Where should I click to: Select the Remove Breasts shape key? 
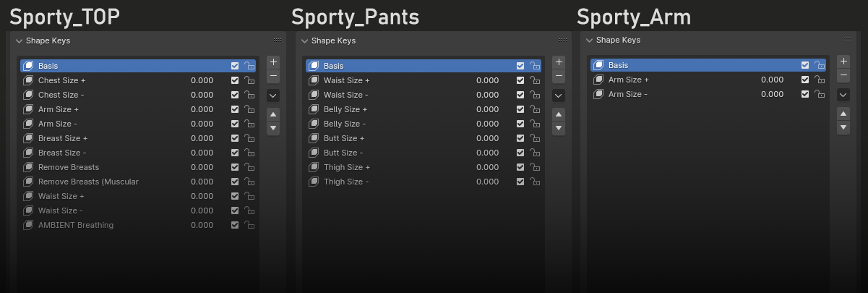[x=69, y=167]
